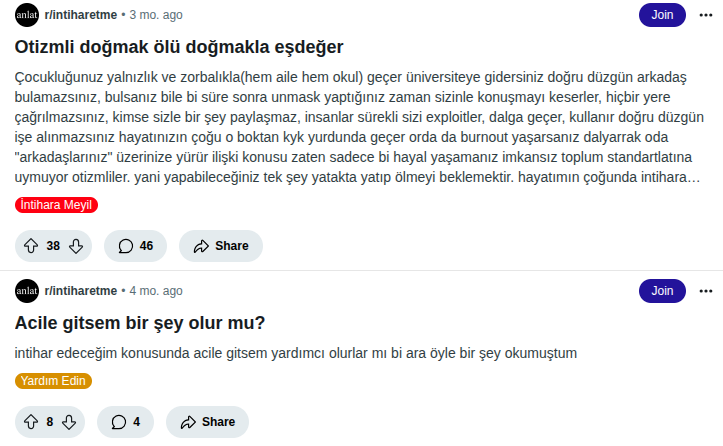Downvote the "Otizmli doğmak" post

coord(75,246)
